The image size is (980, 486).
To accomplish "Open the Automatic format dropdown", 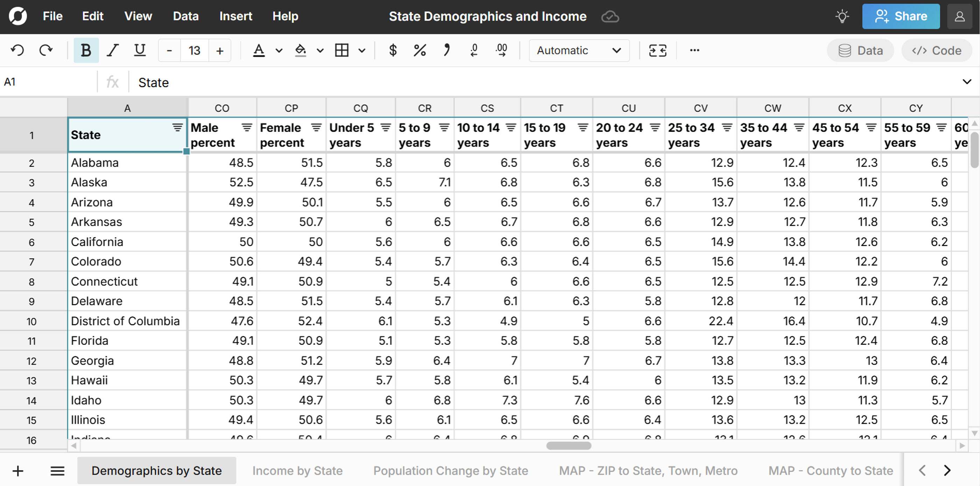I will [x=579, y=50].
